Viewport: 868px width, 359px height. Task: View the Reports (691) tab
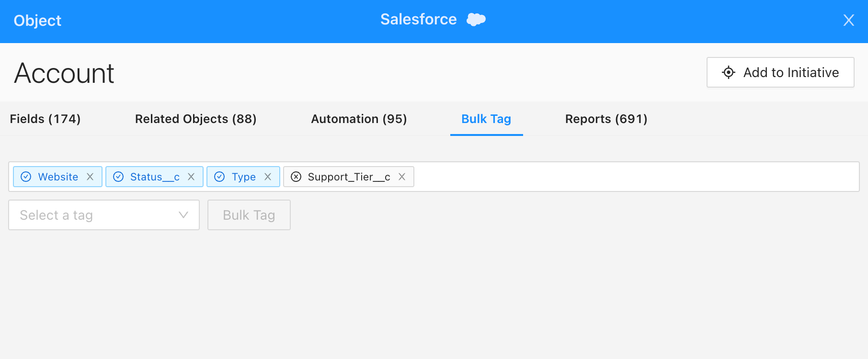606,119
